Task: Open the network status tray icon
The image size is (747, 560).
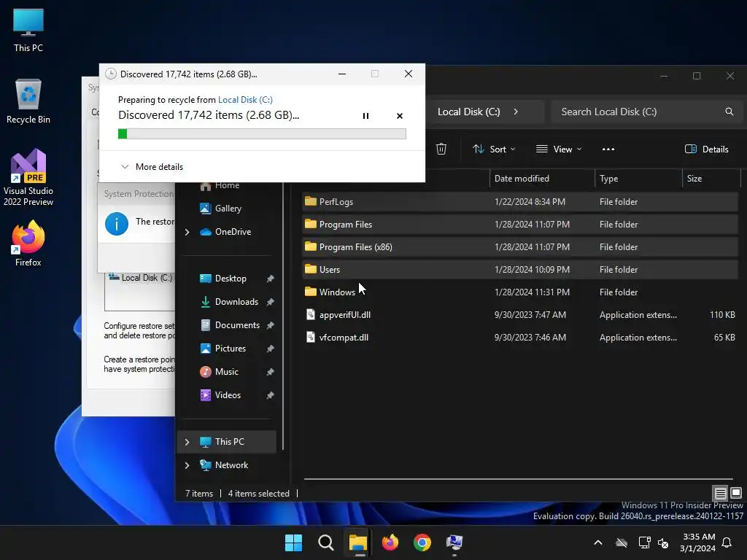Action: pos(644,542)
